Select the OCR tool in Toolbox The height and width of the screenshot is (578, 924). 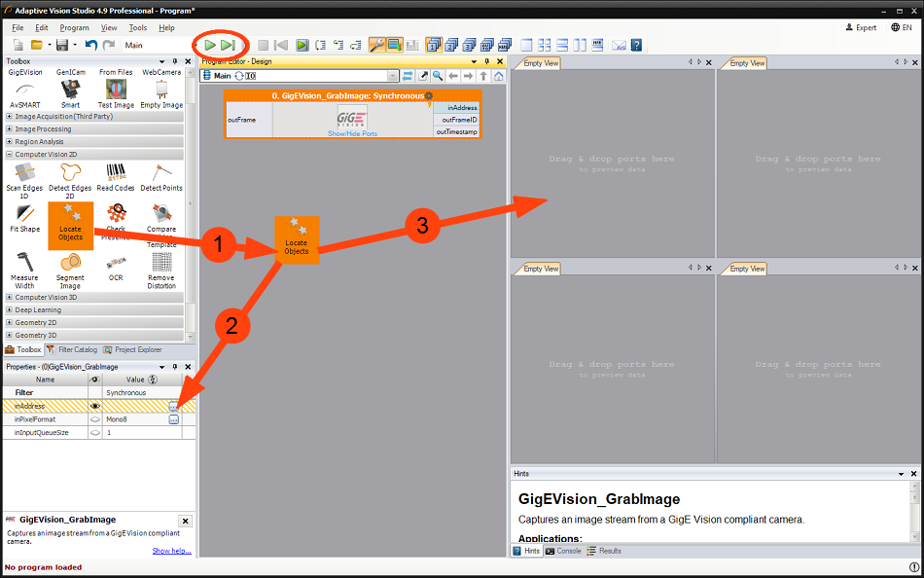coord(116,266)
